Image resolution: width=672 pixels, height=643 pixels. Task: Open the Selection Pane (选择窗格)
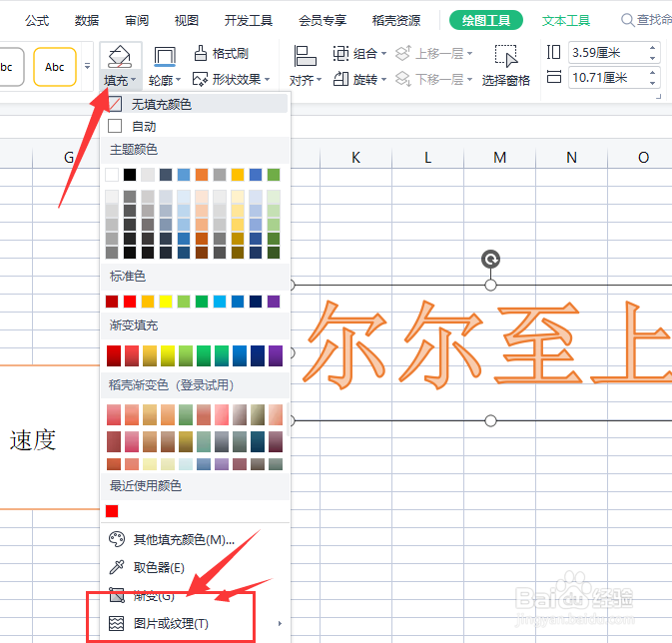(505, 65)
